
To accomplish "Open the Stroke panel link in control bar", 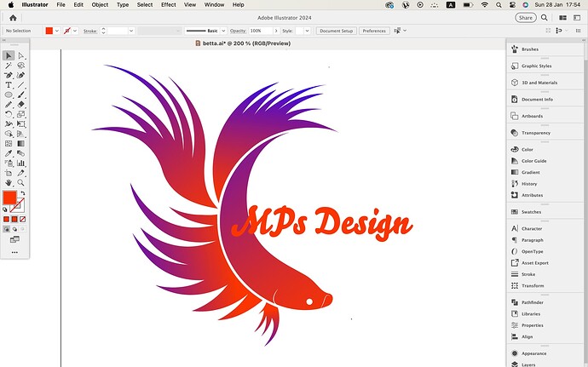I will click(x=90, y=32).
